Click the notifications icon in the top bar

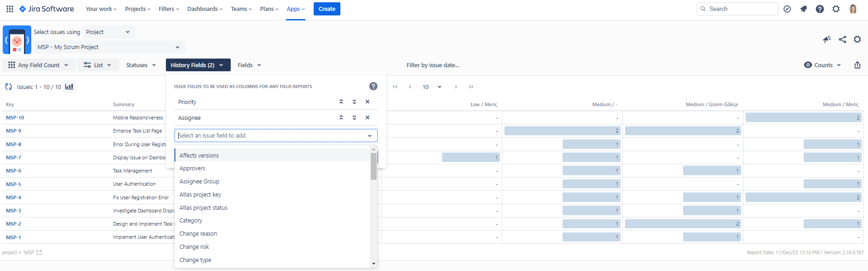(803, 9)
